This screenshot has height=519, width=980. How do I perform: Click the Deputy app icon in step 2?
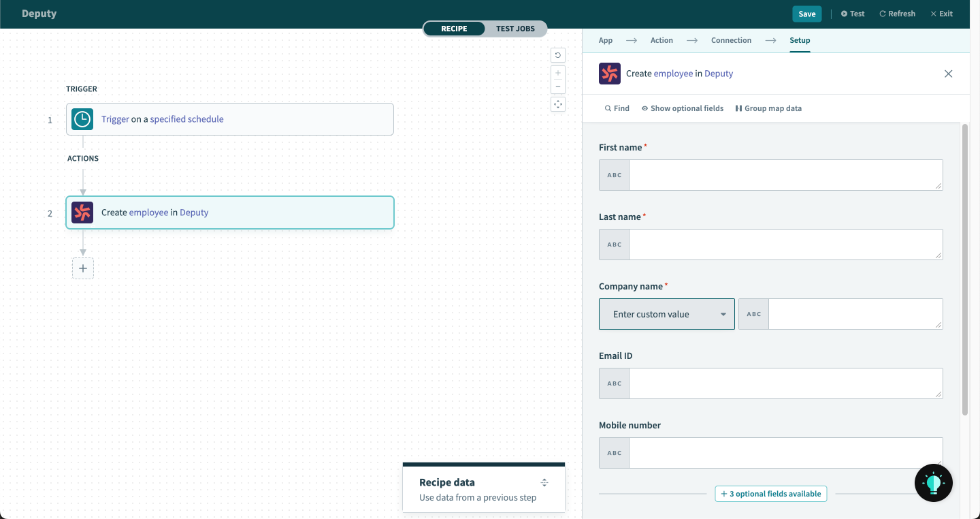click(x=82, y=213)
